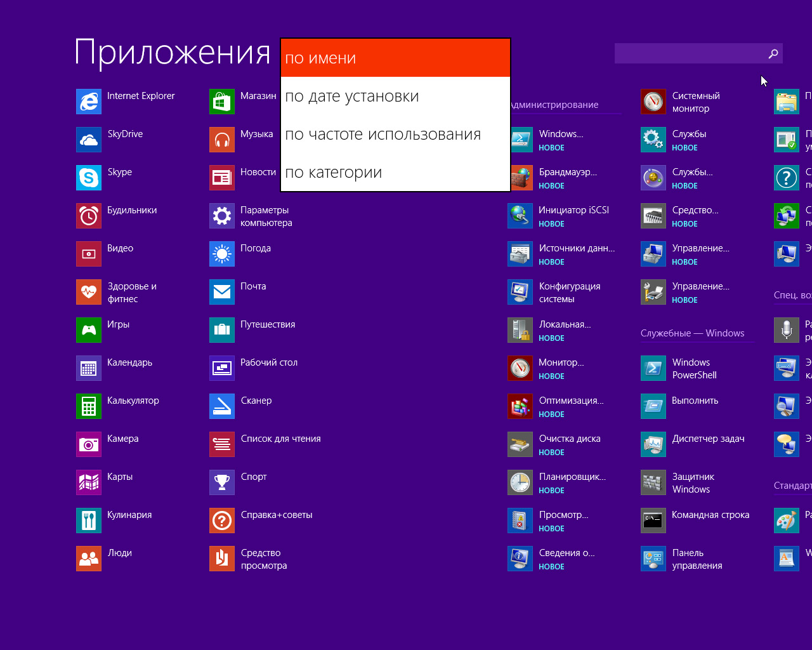The width and height of the screenshot is (812, 650).
Task: Click the magnifier search button
Action: [x=773, y=53]
